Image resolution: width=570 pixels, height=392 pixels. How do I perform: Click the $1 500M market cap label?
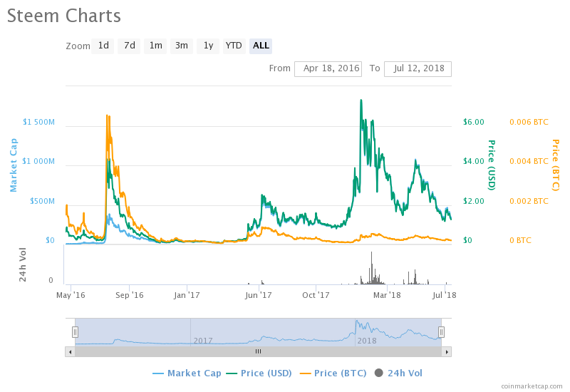38,122
